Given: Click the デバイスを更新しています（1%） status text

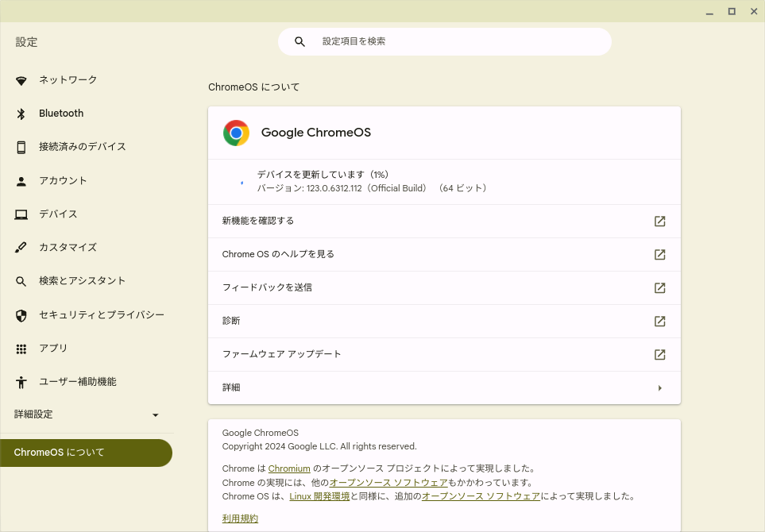Looking at the screenshot, I should pyautogui.click(x=323, y=175).
